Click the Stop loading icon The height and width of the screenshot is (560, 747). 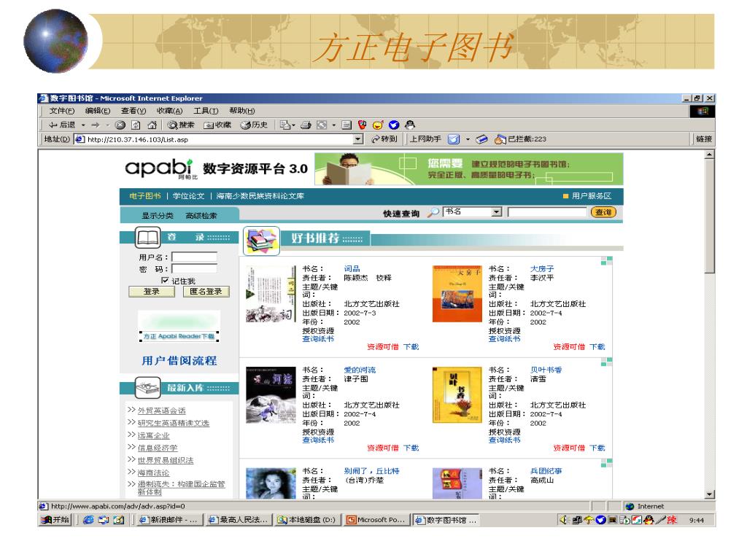coord(120,125)
